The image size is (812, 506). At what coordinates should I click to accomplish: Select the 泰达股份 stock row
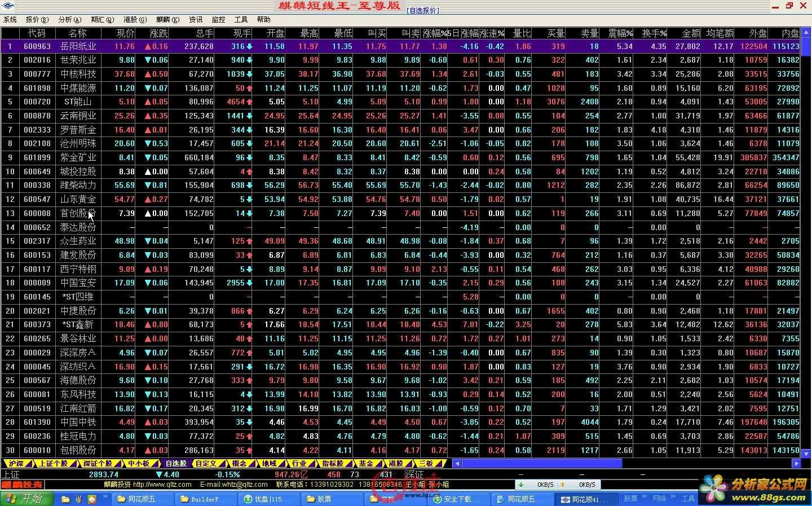pos(401,227)
